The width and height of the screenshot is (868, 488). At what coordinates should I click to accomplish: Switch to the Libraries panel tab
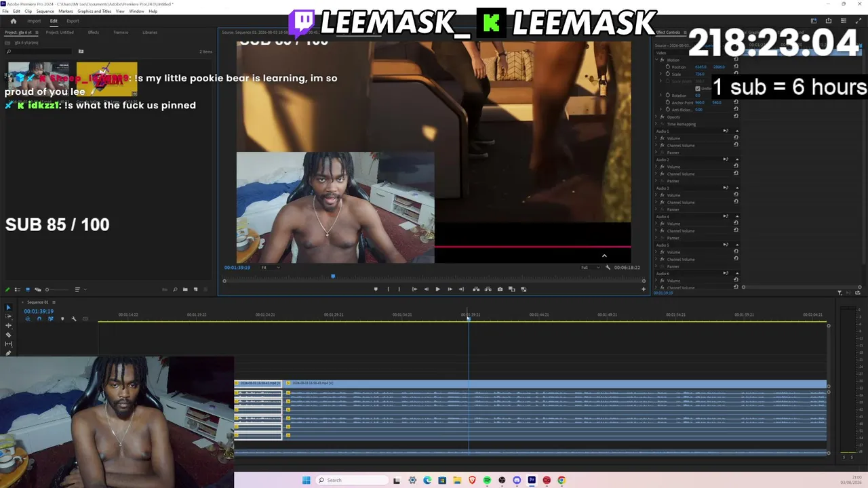(150, 33)
